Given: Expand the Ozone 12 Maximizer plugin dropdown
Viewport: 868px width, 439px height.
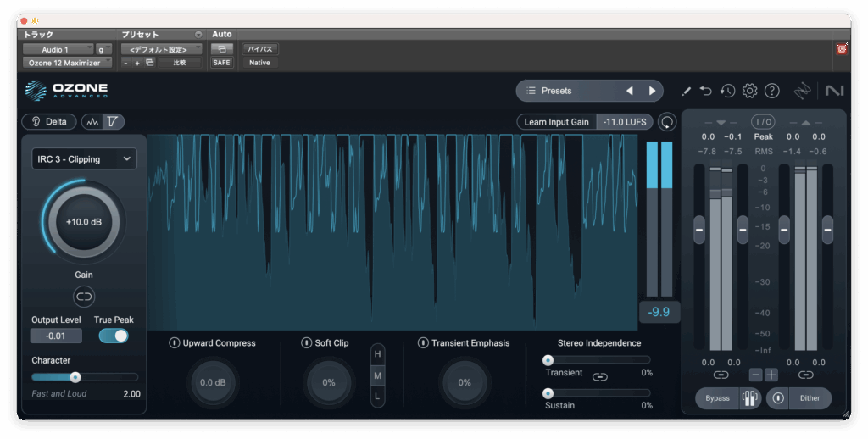Looking at the screenshot, I should [66, 63].
